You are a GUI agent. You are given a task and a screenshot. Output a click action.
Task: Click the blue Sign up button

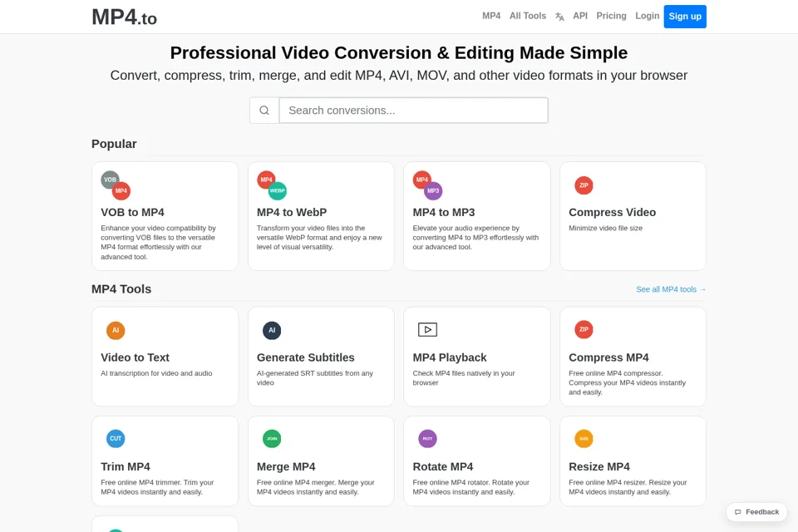coord(685,17)
